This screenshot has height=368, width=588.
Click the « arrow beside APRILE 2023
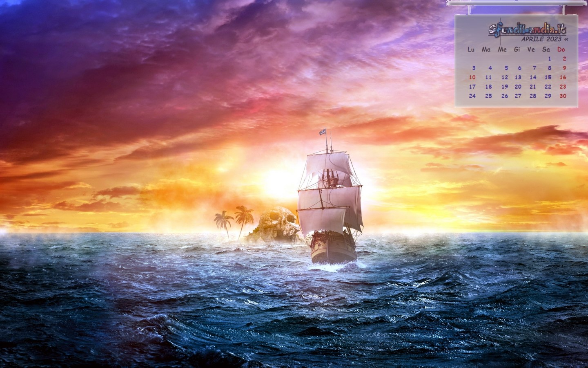pos(566,40)
